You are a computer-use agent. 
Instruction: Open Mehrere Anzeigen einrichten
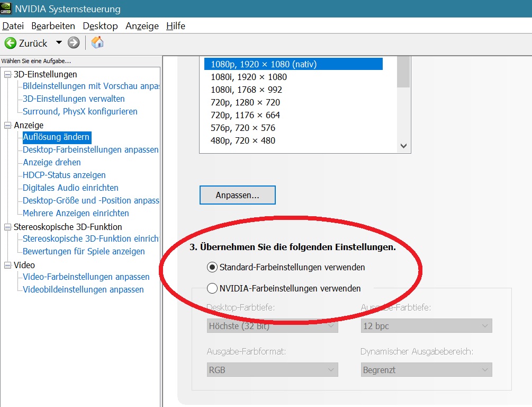tap(76, 214)
